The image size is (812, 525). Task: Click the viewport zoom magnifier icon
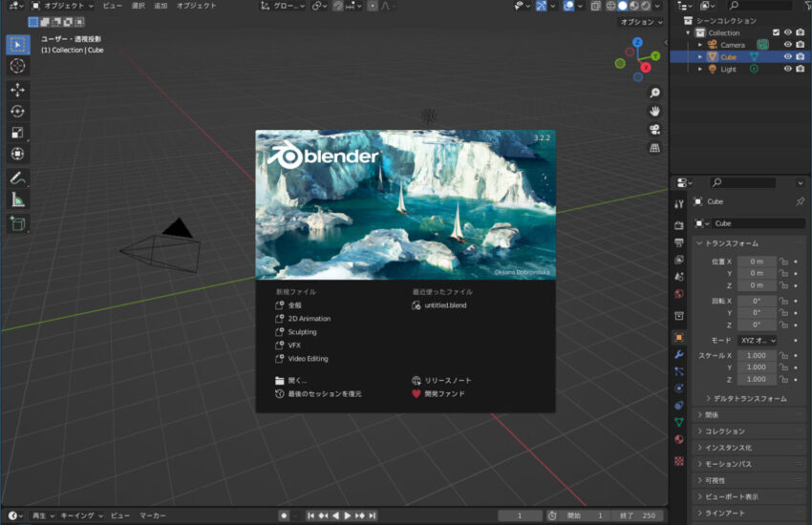[655, 93]
